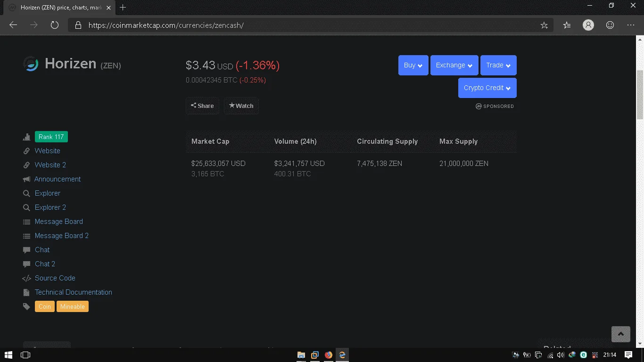
Task: Expand the Trade dropdown
Action: [x=498, y=65]
